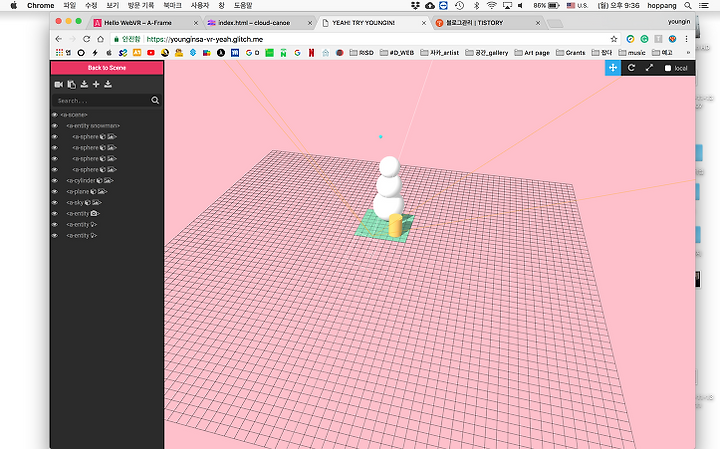Screen dimensions: 720x449
Task: Open the Time Machine menu bar icon
Action: pyautogui.click(x=459, y=6)
